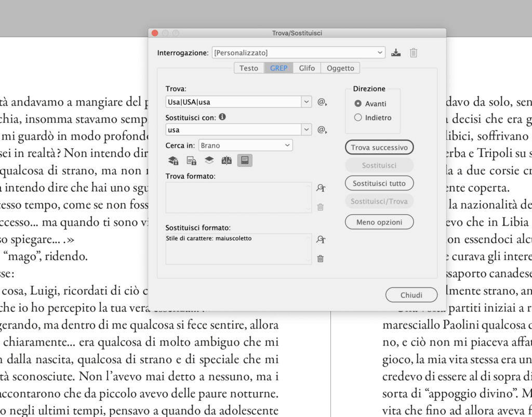Switch to the Testo tab
This screenshot has height=417, width=532.
249,68
